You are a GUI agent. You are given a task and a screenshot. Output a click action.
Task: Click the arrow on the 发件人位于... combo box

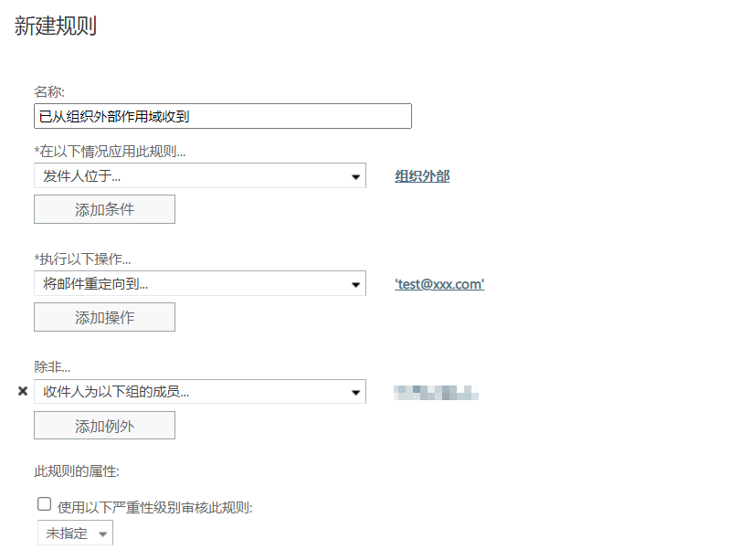(x=355, y=177)
